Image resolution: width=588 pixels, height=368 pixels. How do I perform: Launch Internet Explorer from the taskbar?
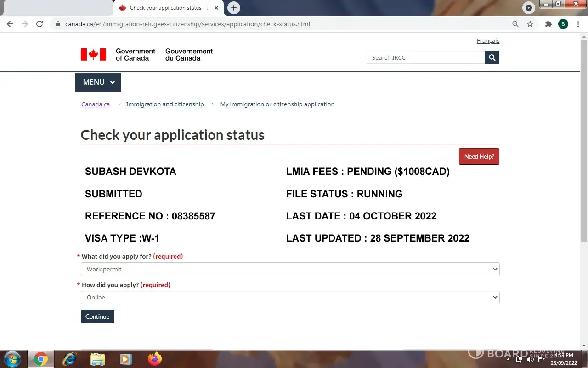pos(69,359)
